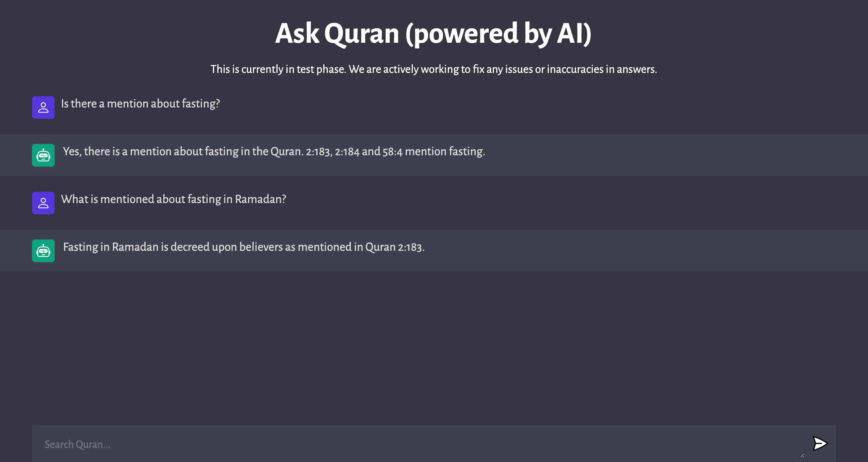This screenshot has height=462, width=868.
Task: Click the verse reference 58:4
Action: click(x=393, y=152)
